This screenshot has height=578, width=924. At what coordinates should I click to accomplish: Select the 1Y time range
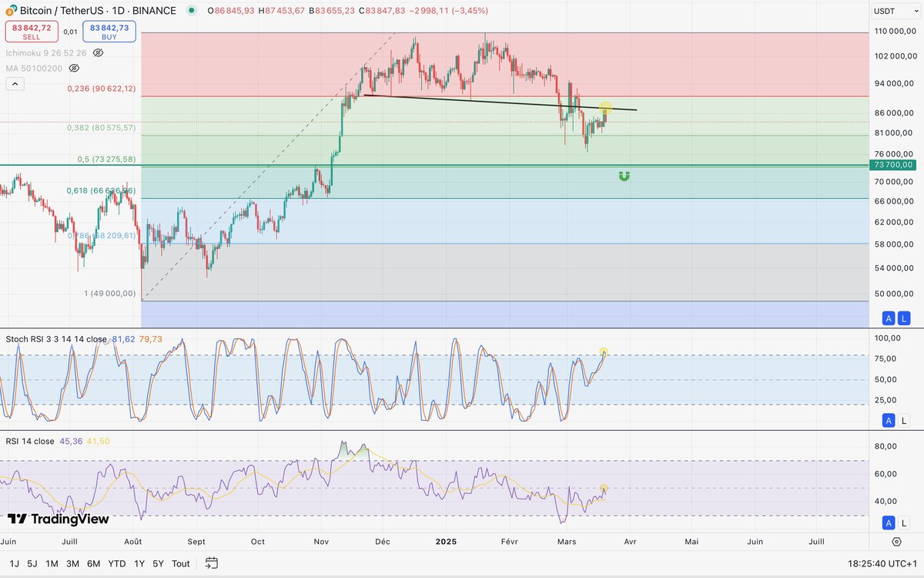(139, 563)
